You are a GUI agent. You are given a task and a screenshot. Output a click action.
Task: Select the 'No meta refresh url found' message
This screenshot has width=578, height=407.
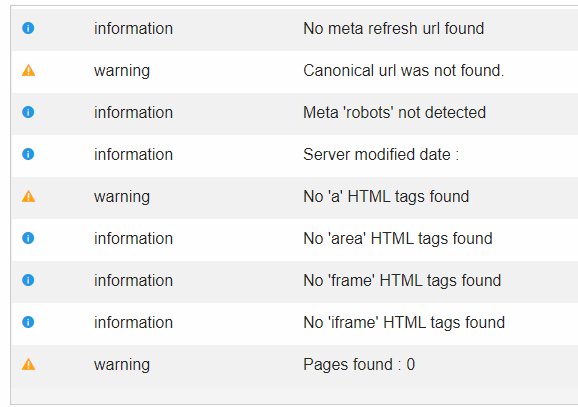[393, 28]
